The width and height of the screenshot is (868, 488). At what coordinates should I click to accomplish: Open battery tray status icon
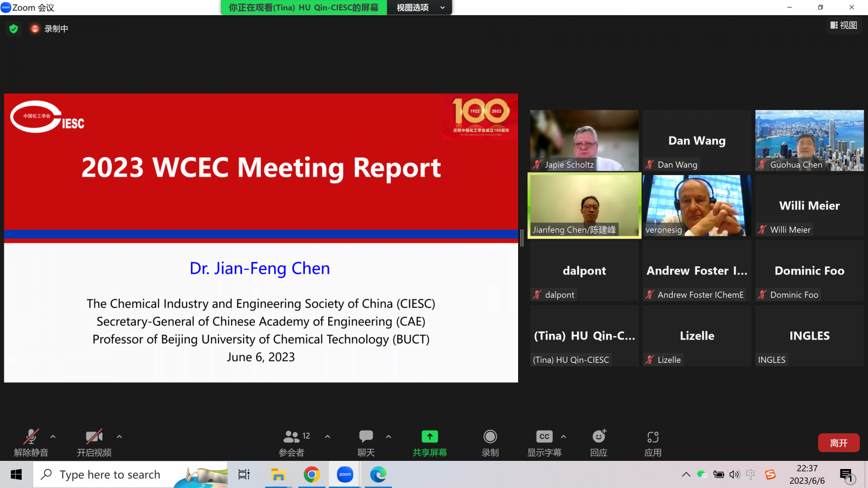[718, 475]
